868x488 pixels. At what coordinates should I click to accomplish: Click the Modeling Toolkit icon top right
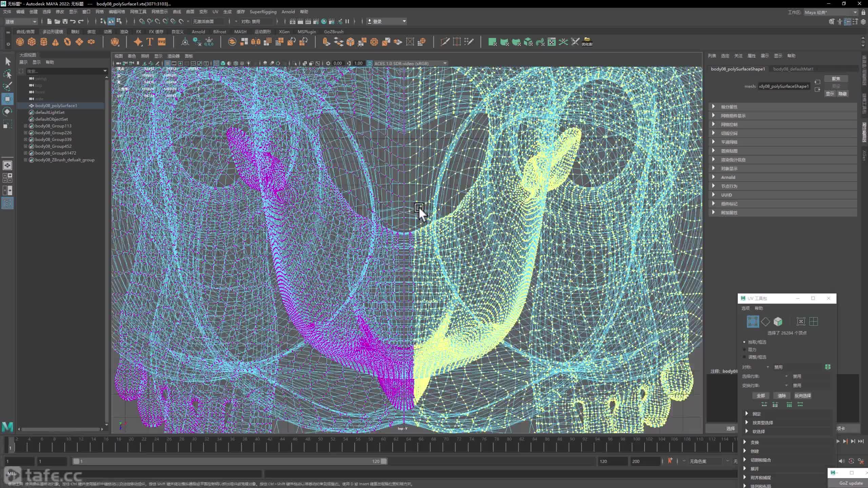[x=832, y=22]
